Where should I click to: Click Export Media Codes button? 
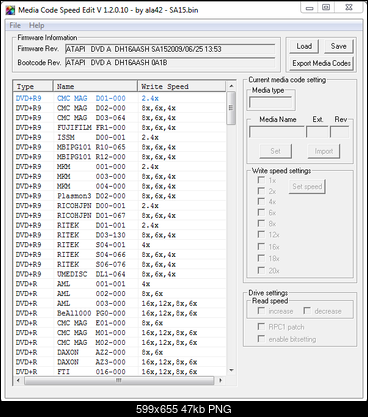coord(321,63)
